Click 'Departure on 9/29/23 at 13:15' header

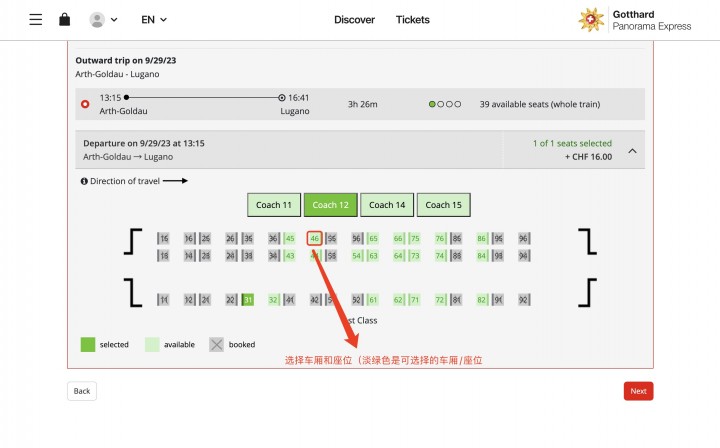click(x=144, y=143)
